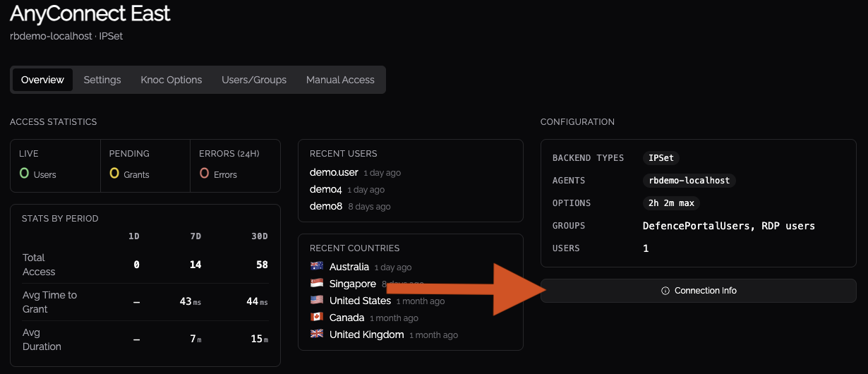
Task: Click the 30D Avg Duration value 15m
Action: pyautogui.click(x=260, y=339)
